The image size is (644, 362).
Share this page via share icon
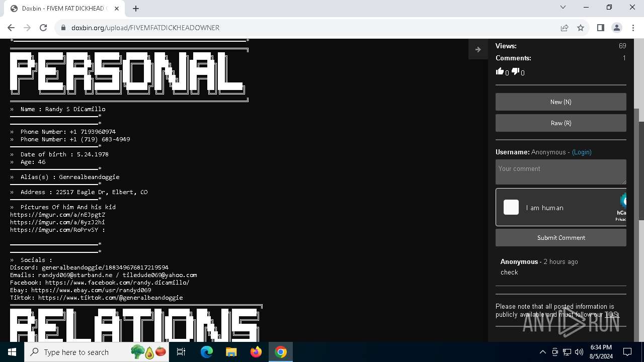tap(565, 28)
